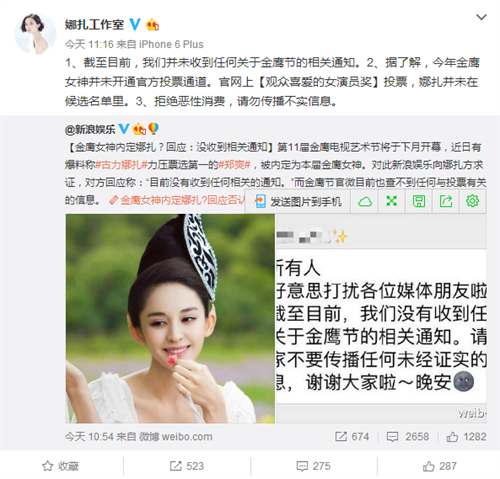Screen dimensions: 500x479
Task: Click 发送图片到手机 button
Action: 298,201
